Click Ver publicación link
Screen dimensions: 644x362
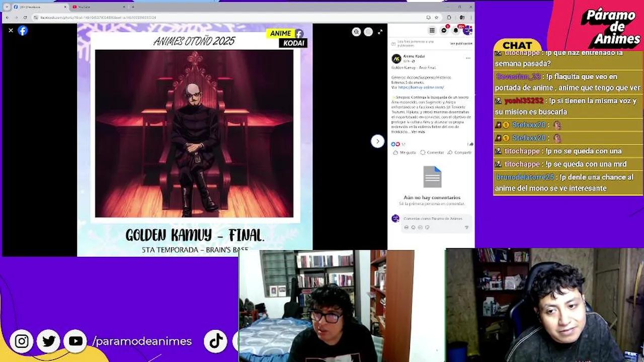[461, 44]
